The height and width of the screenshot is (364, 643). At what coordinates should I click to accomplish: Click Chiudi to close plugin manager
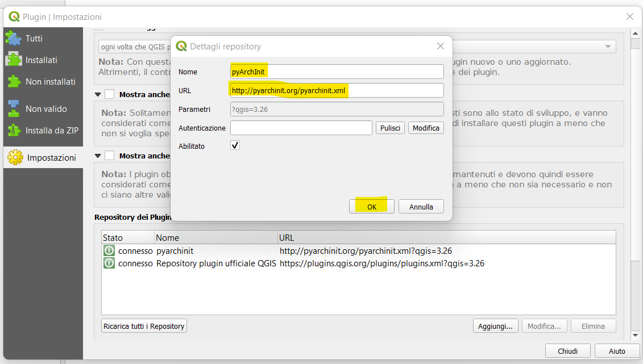point(567,351)
